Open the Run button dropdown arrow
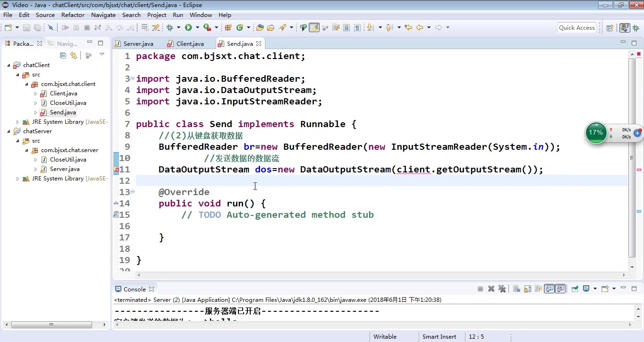Image resolution: width=644 pixels, height=342 pixels. pyautogui.click(x=197, y=27)
